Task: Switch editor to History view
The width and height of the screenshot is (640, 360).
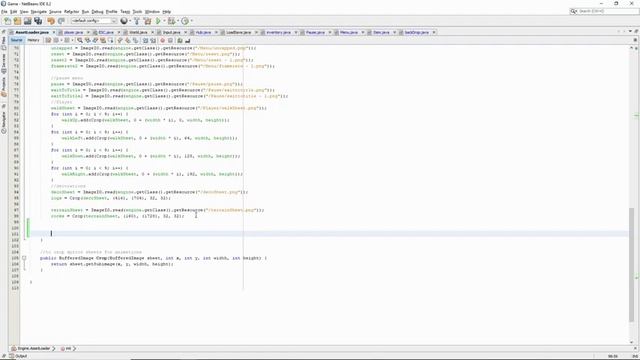Action: (33, 40)
